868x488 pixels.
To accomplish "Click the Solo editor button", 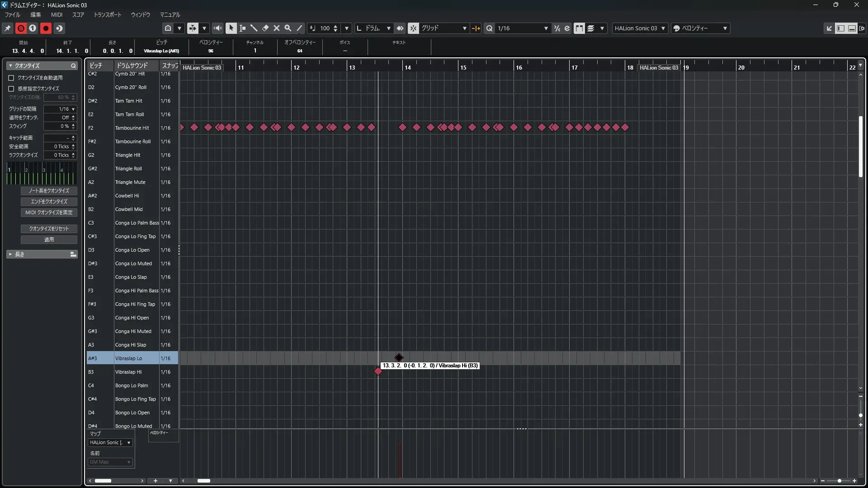I will [x=21, y=28].
